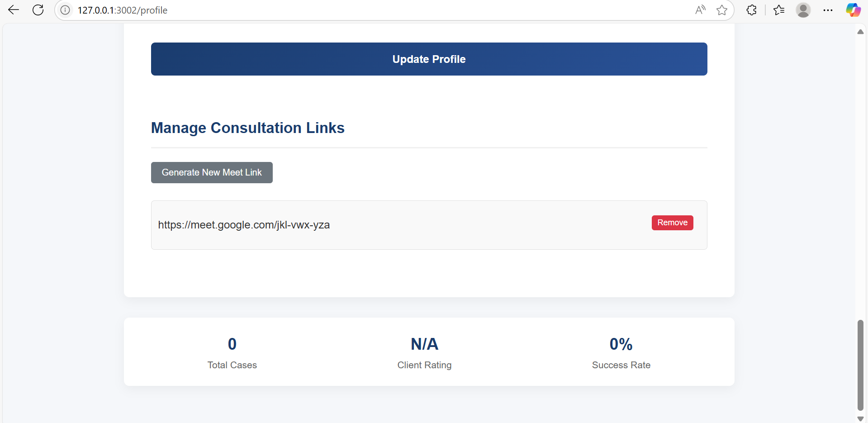Add this page to favorites star
The image size is (868, 423).
[722, 10]
